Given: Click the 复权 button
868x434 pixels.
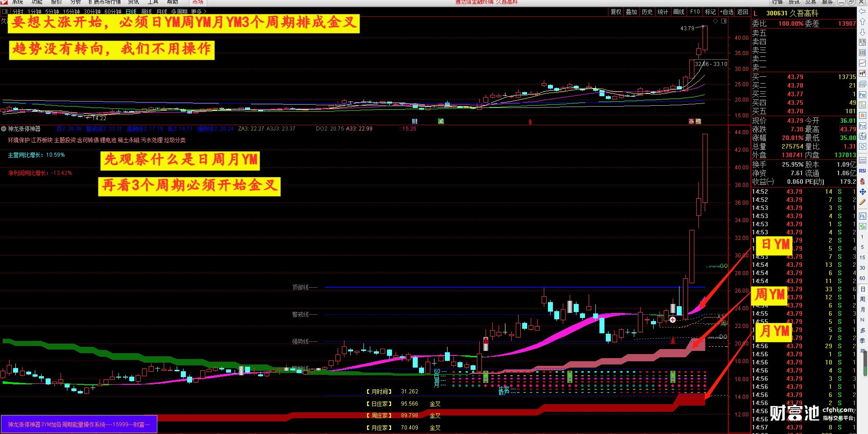Looking at the screenshot, I should click(x=616, y=12).
